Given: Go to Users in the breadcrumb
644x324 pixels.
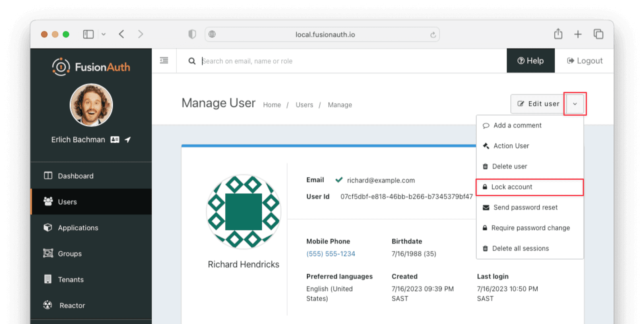Looking at the screenshot, I should tap(304, 105).
